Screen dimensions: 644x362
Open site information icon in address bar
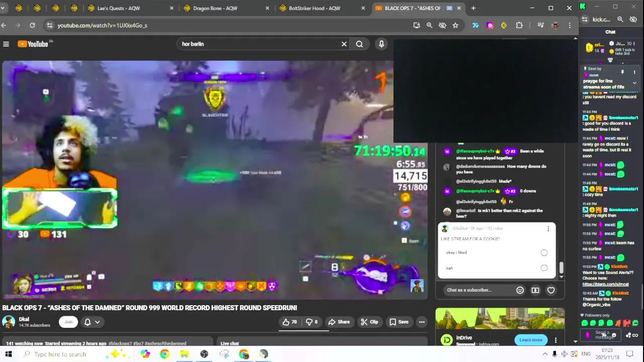[x=49, y=25]
